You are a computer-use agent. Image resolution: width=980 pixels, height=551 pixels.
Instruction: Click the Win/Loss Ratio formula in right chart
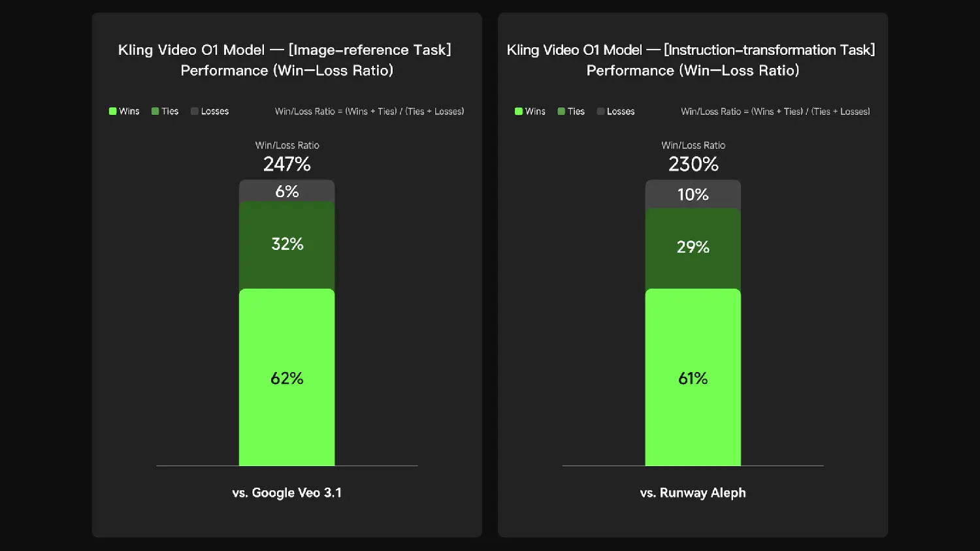pyautogui.click(x=776, y=112)
